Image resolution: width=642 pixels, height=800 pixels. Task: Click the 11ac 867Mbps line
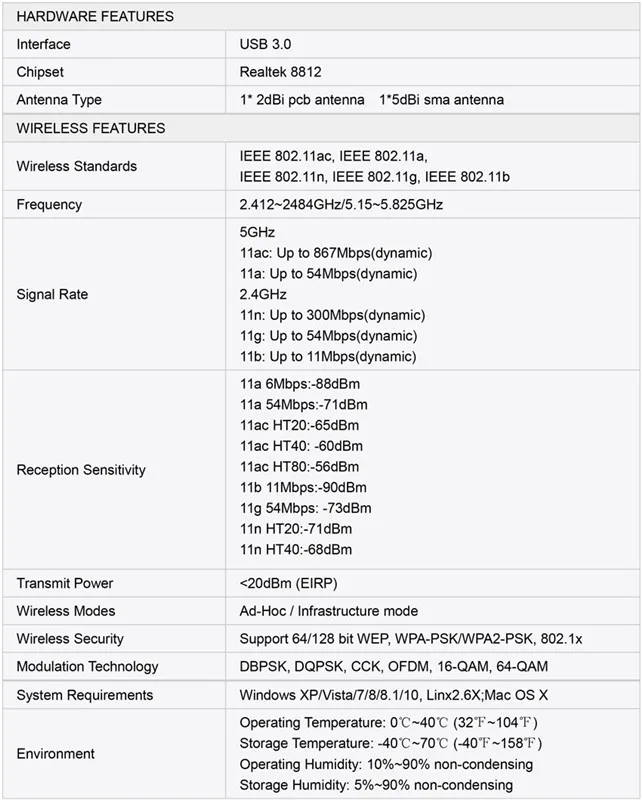pyautogui.click(x=336, y=253)
